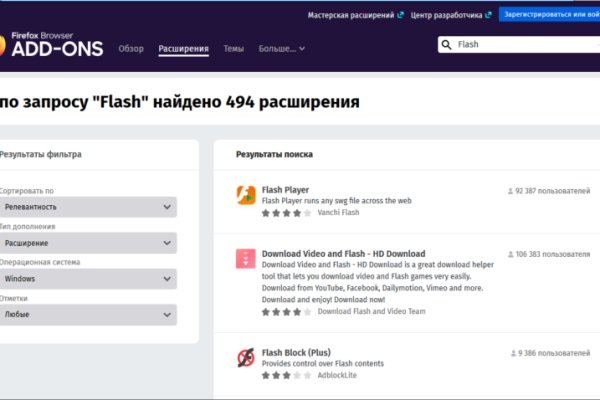Click the Download Video and Flash icon
The image size is (600, 400).
[246, 260]
